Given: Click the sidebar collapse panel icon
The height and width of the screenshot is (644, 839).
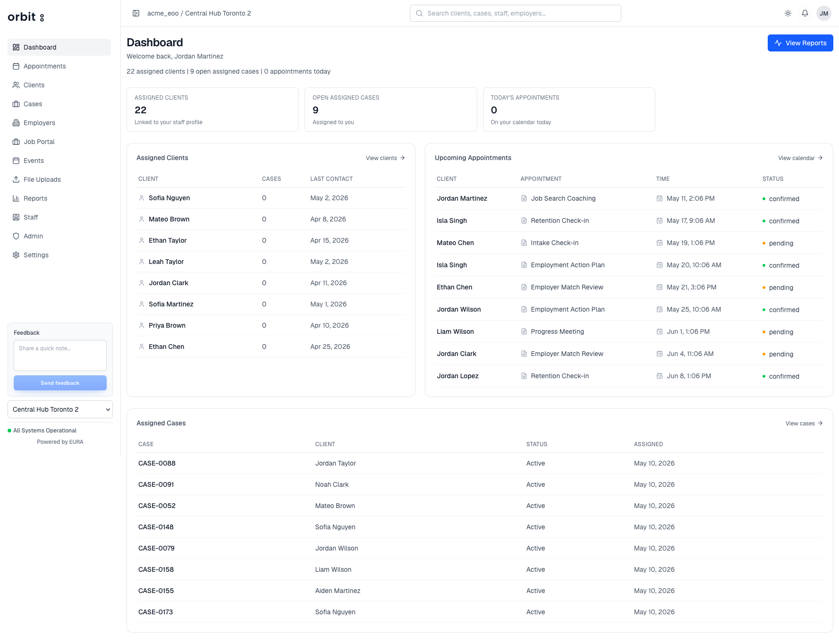Looking at the screenshot, I should tap(136, 13).
